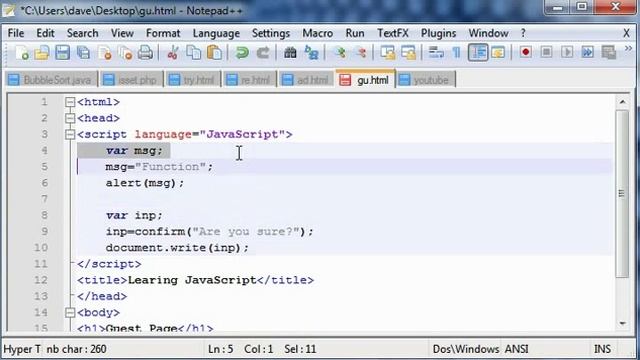
Task: Click the Stop recording macro icon
Action: 546,52
